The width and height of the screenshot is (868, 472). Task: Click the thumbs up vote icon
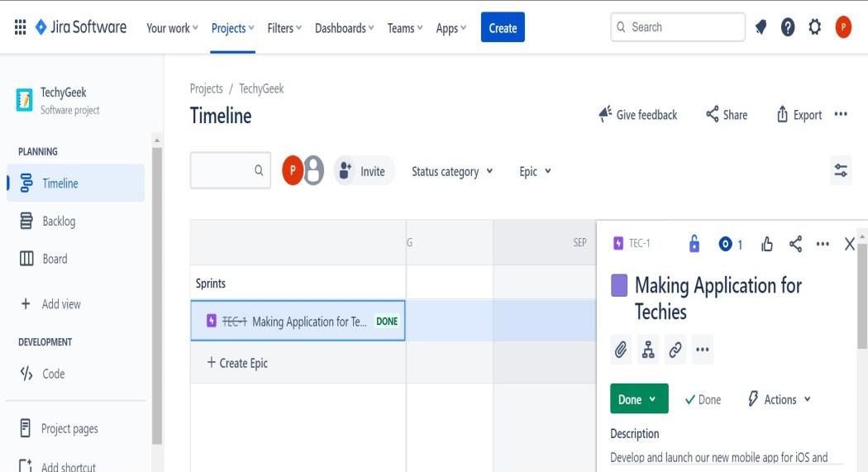[x=766, y=244]
